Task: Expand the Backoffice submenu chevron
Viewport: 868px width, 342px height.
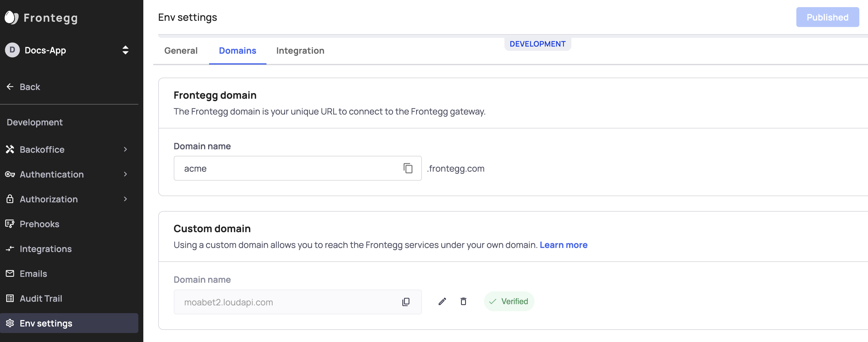Action: 125,149
